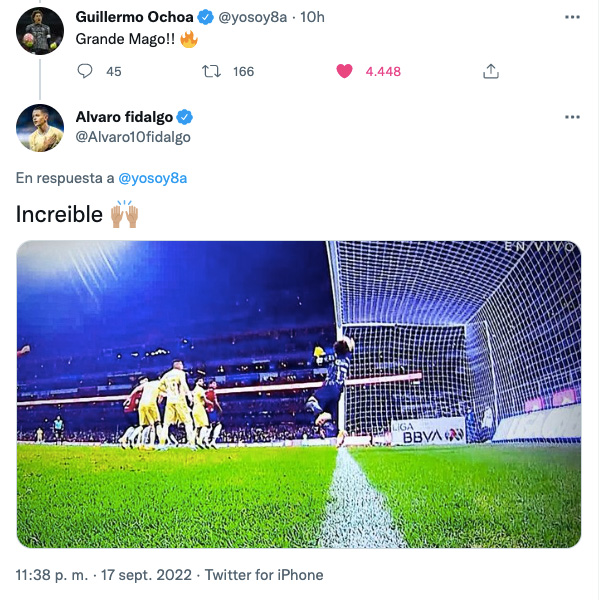
Task: Click the retweet icon on Ochoa's tweet
Action: coord(211,71)
